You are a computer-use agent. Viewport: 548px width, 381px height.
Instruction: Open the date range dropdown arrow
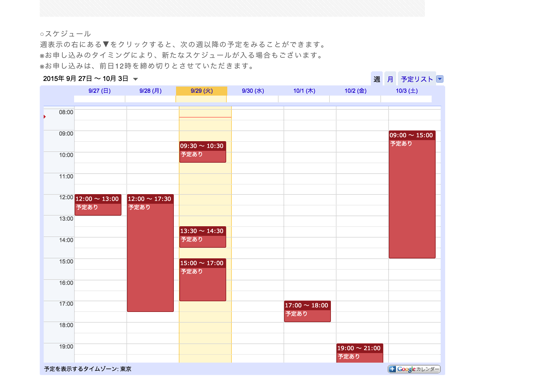pyautogui.click(x=136, y=79)
